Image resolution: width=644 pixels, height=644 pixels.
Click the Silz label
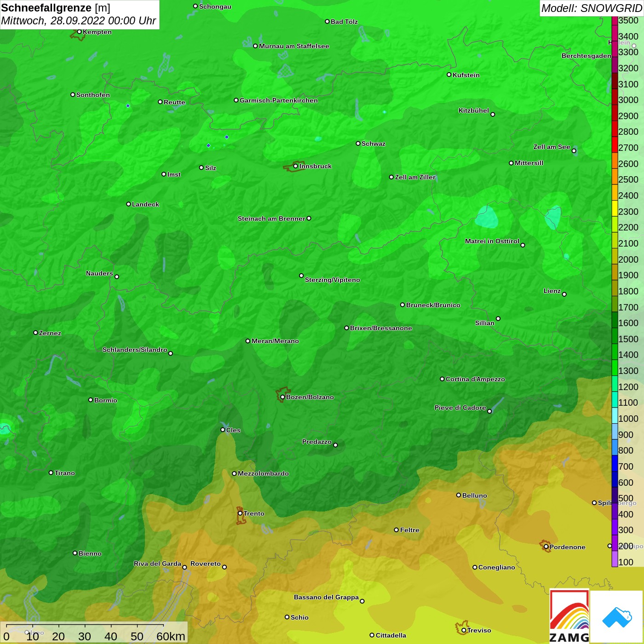(x=210, y=168)
